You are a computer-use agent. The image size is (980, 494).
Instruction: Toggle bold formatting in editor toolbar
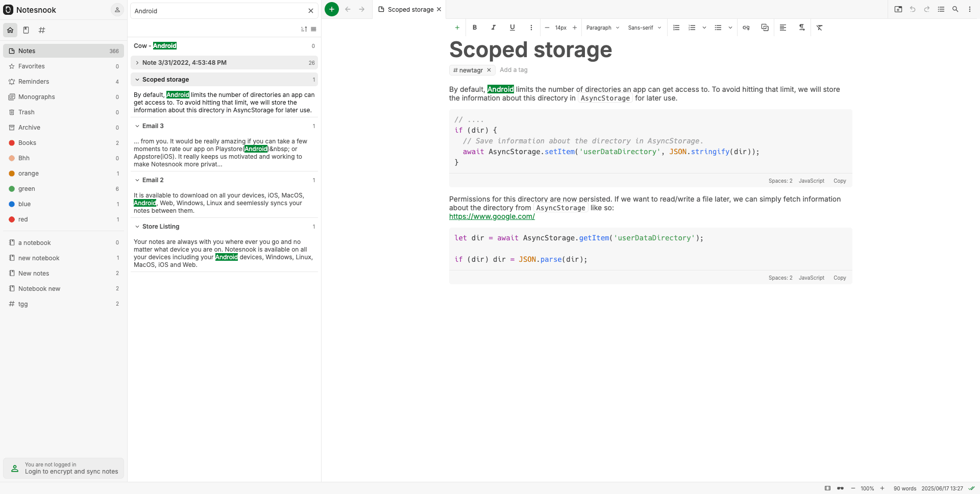[x=475, y=28]
